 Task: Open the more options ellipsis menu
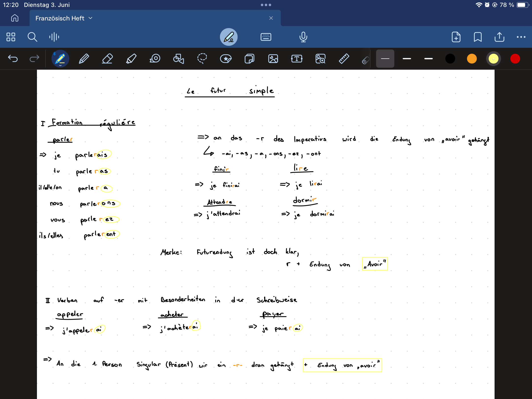pos(521,37)
